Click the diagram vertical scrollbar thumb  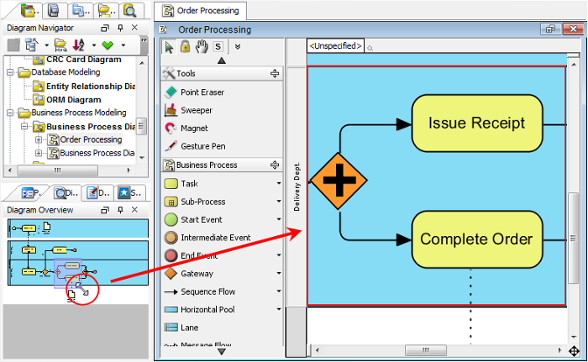pyautogui.click(x=573, y=238)
